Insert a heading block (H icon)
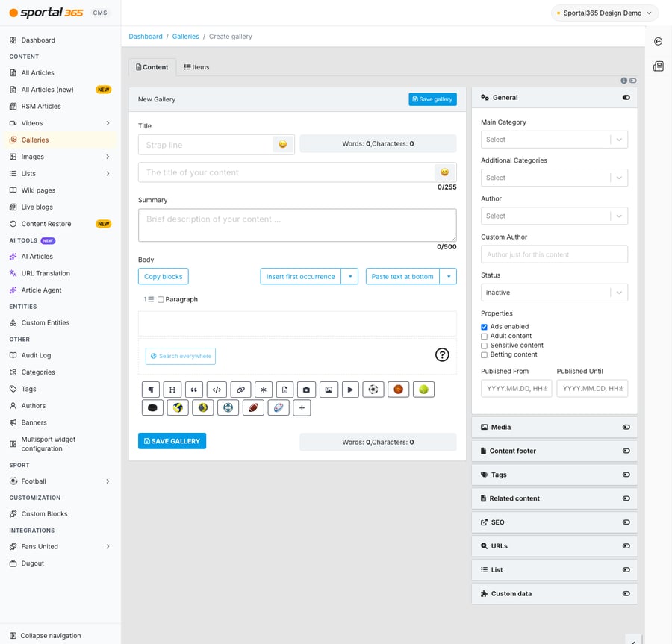Viewport: 672px width, 644px height. [x=172, y=390]
